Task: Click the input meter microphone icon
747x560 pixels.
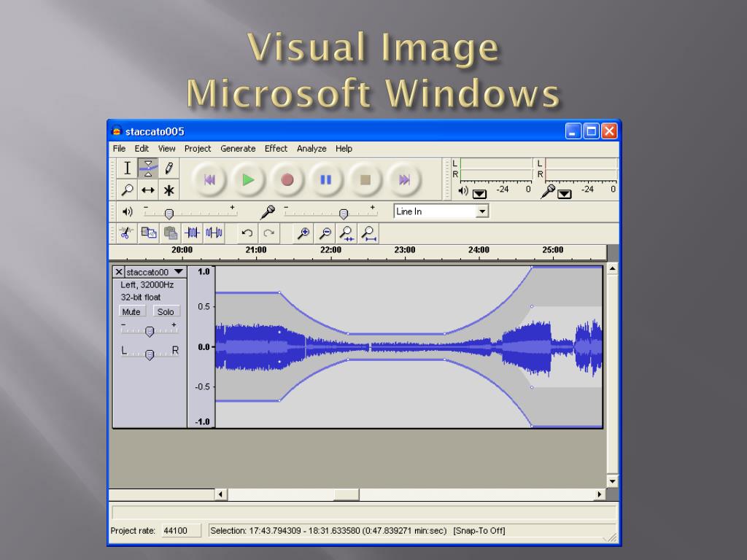Action: coord(549,192)
